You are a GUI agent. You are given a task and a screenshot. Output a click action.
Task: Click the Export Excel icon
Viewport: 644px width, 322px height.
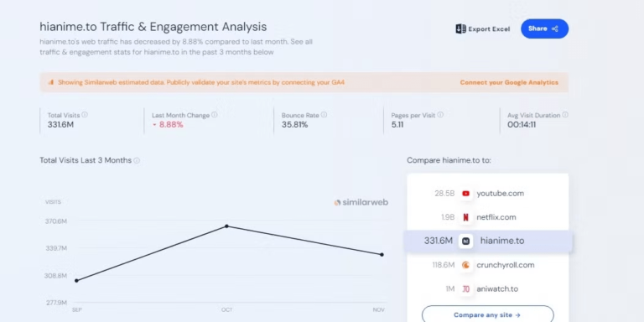[461, 29]
